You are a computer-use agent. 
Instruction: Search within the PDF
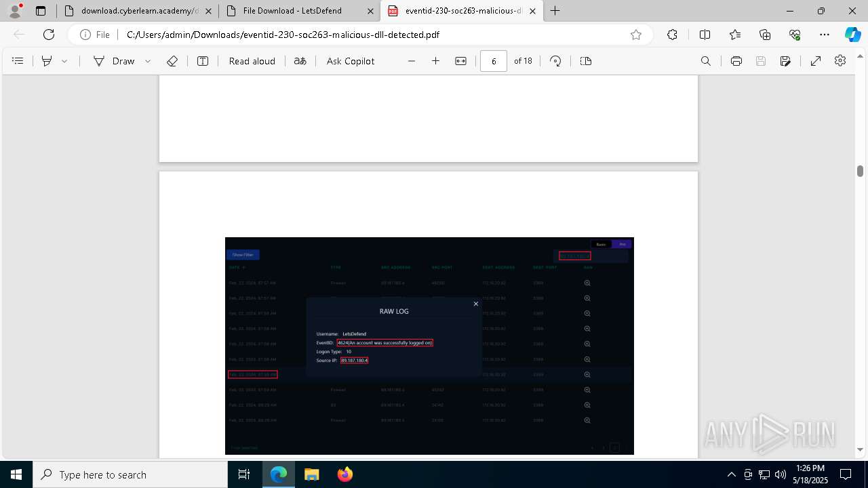pyautogui.click(x=706, y=61)
